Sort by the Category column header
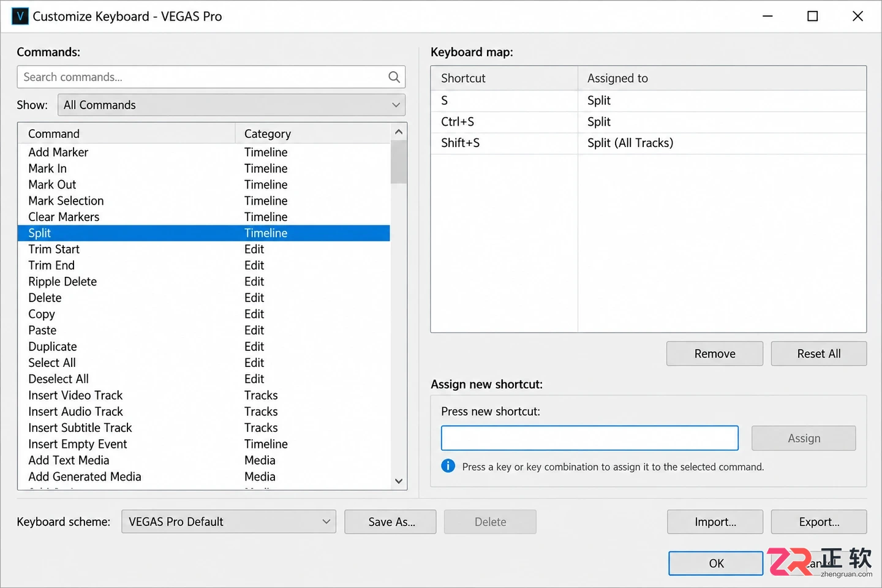This screenshot has height=588, width=882. (x=313, y=134)
